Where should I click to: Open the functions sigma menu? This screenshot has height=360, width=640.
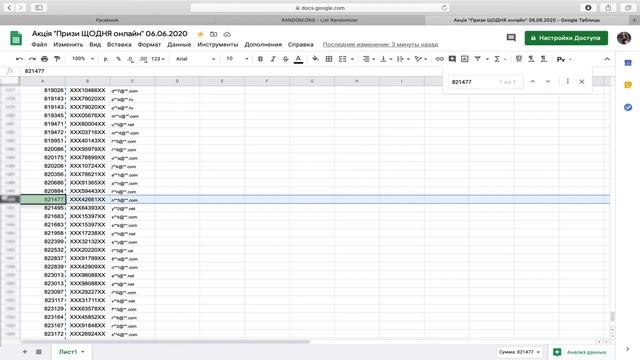[x=497, y=59]
